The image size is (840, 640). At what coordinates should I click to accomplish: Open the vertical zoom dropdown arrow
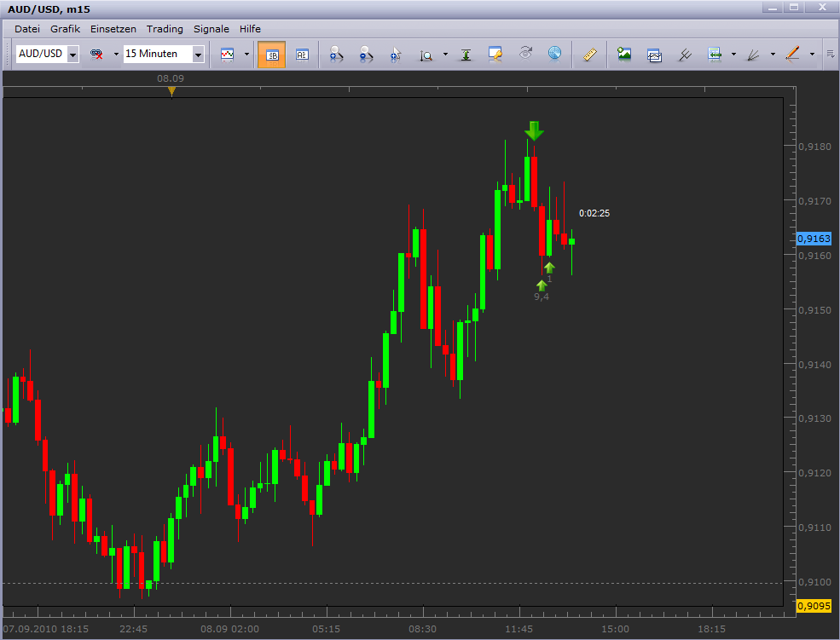tap(445, 54)
